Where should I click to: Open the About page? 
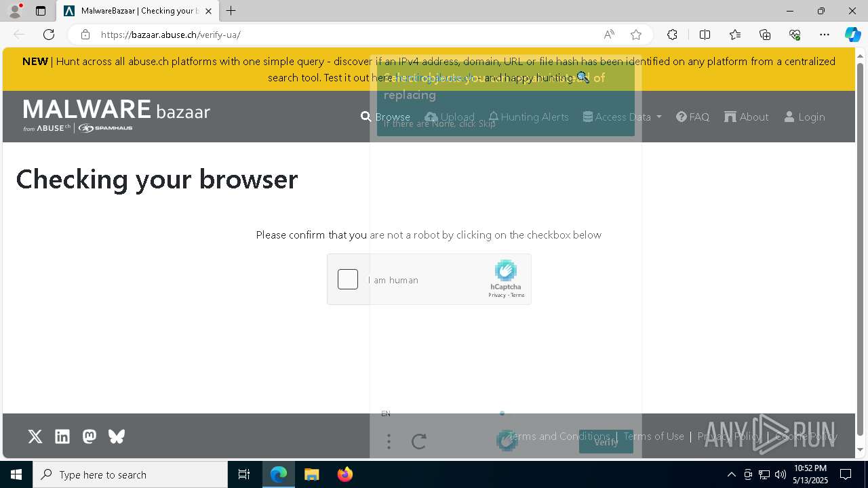746,117
